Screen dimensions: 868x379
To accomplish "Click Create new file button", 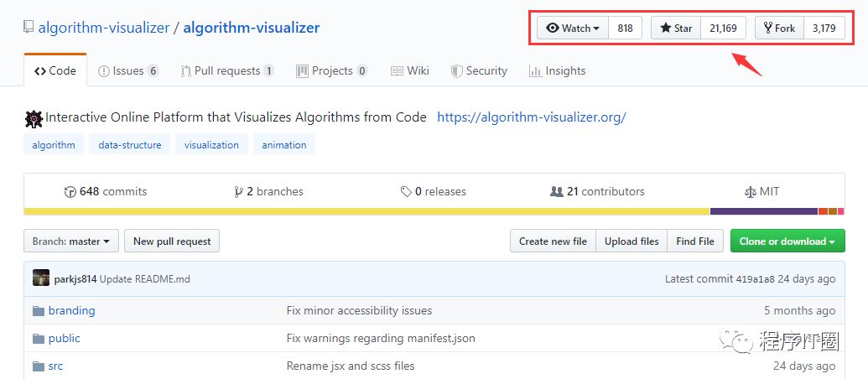I will pos(553,241).
